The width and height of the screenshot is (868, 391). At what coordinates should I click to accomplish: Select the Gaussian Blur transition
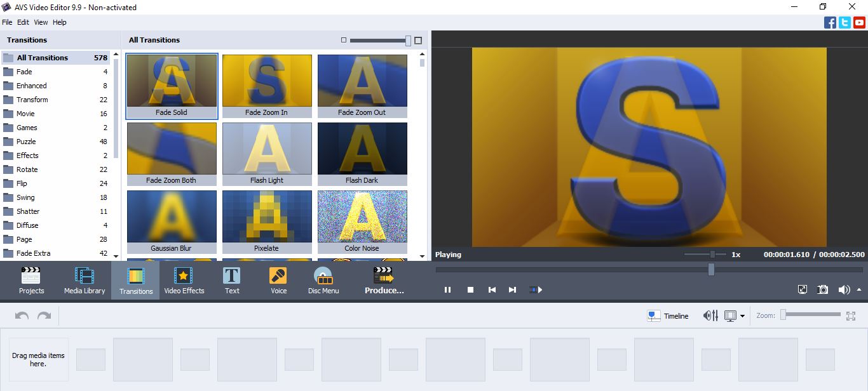[x=172, y=222]
